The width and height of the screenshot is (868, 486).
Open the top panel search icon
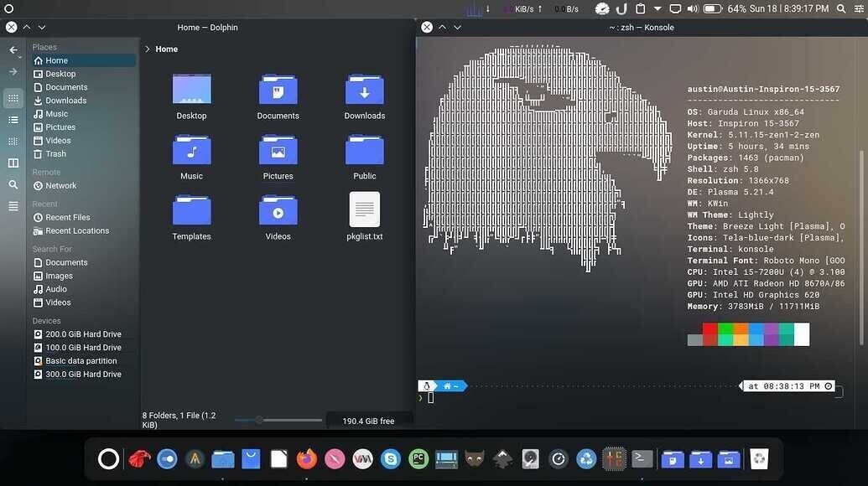coord(841,9)
